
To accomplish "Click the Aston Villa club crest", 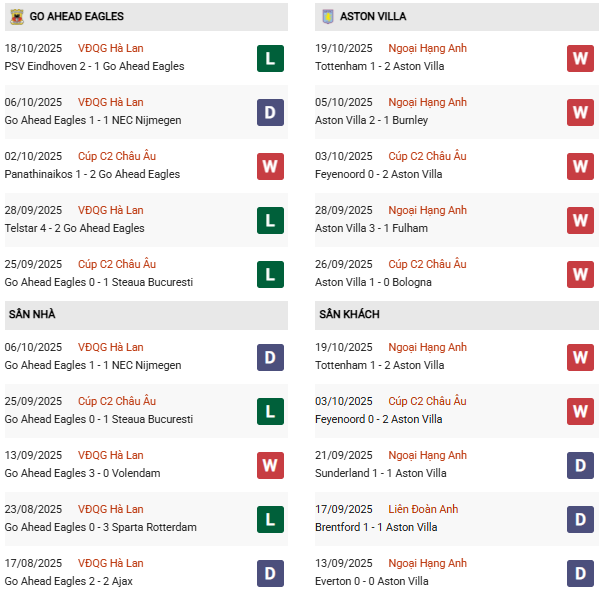I will pyautogui.click(x=326, y=17).
